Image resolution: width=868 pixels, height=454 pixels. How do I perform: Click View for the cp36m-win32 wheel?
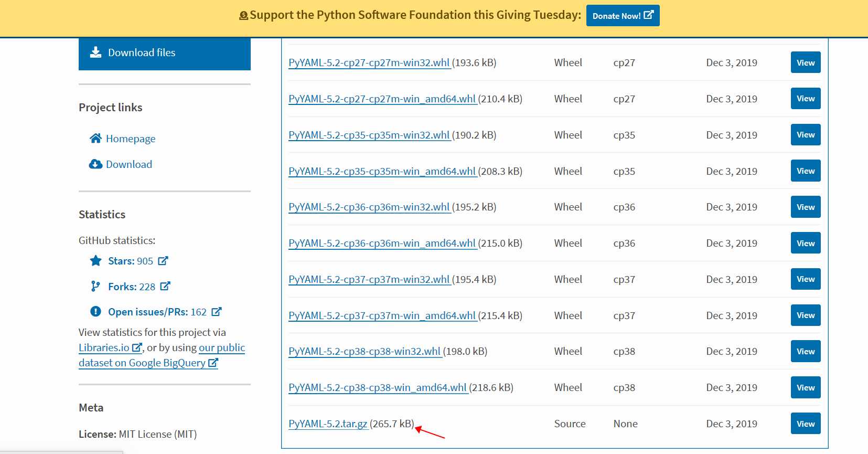[806, 207]
